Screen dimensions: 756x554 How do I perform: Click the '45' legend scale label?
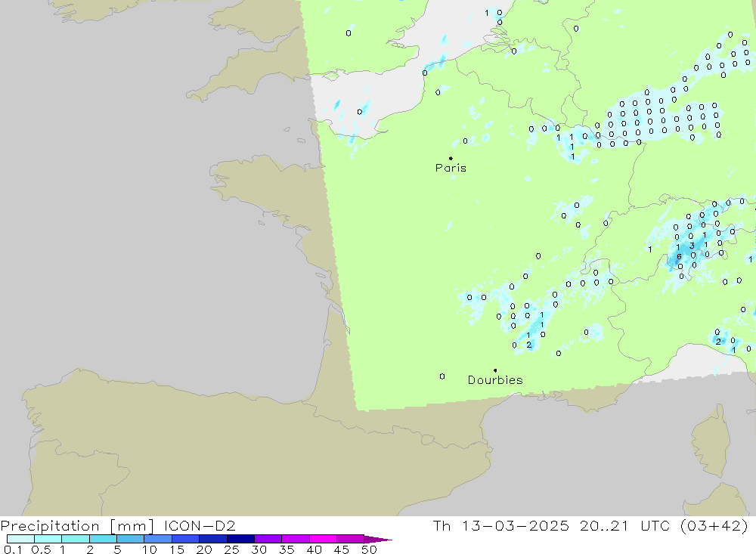click(x=342, y=549)
